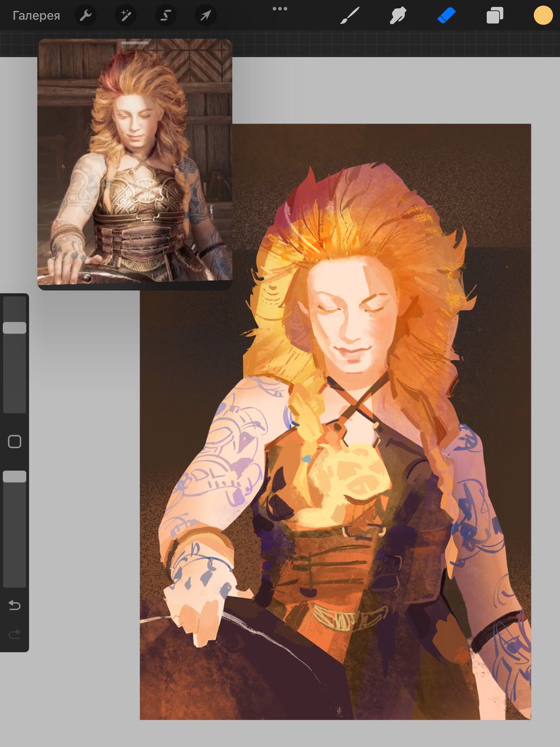560x747 pixels.
Task: Select the Eraser tool
Action: click(x=446, y=16)
